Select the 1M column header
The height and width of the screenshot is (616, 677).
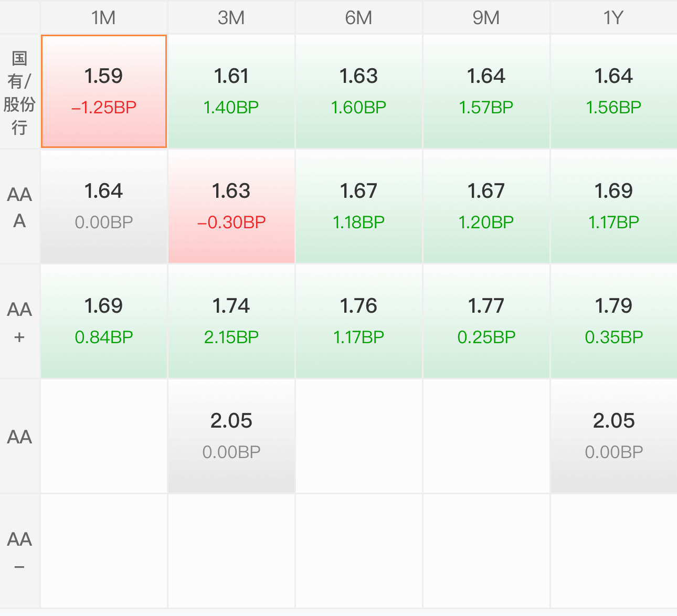[x=103, y=18]
